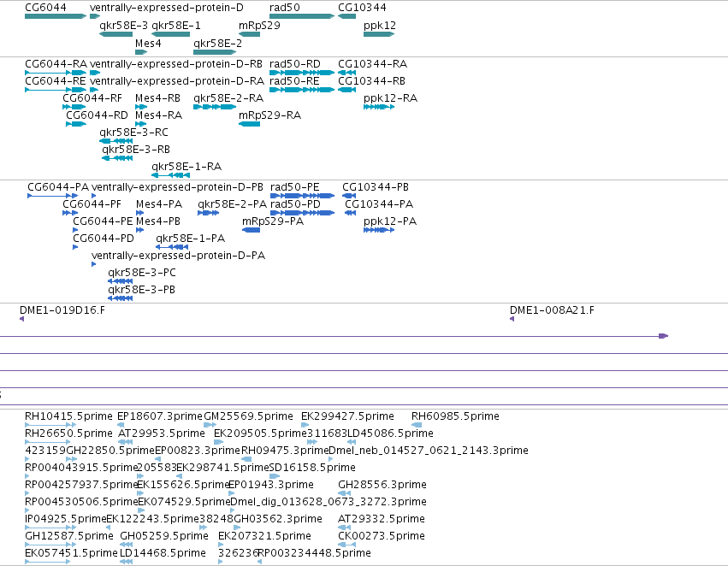Select the qkr58E-1-PA protein label

tap(191, 239)
